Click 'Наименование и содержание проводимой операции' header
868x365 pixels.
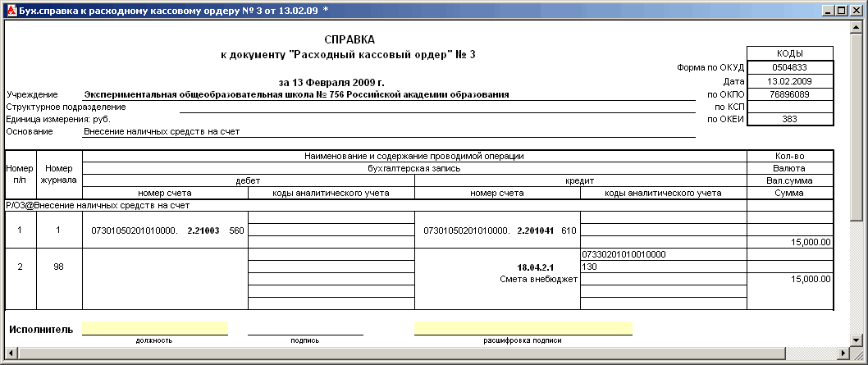pos(414,157)
